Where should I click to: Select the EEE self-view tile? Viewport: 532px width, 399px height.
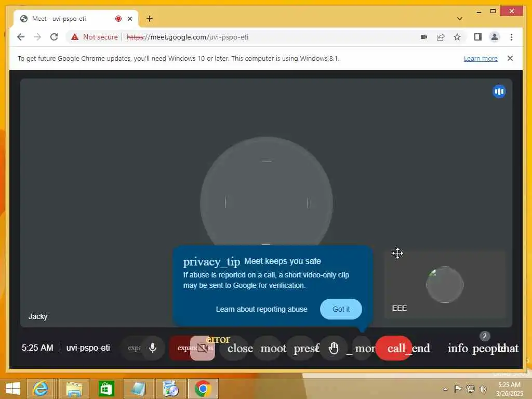(445, 285)
